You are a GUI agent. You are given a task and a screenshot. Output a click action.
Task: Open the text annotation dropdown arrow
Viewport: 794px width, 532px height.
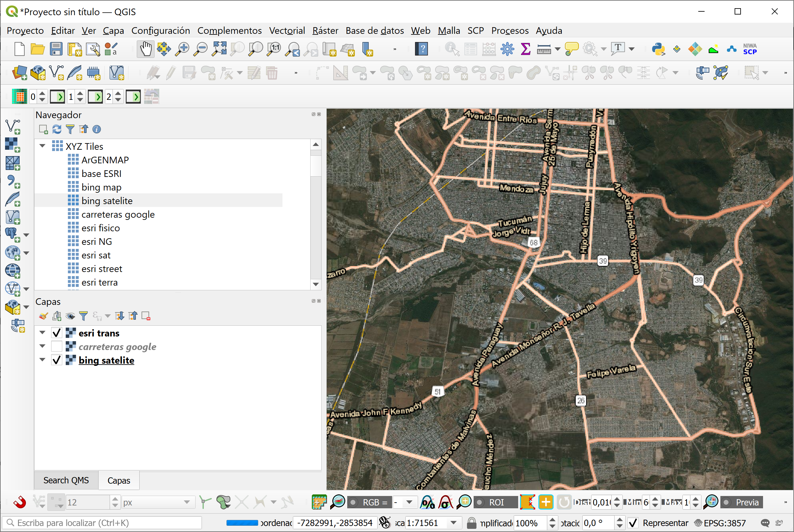click(x=632, y=49)
